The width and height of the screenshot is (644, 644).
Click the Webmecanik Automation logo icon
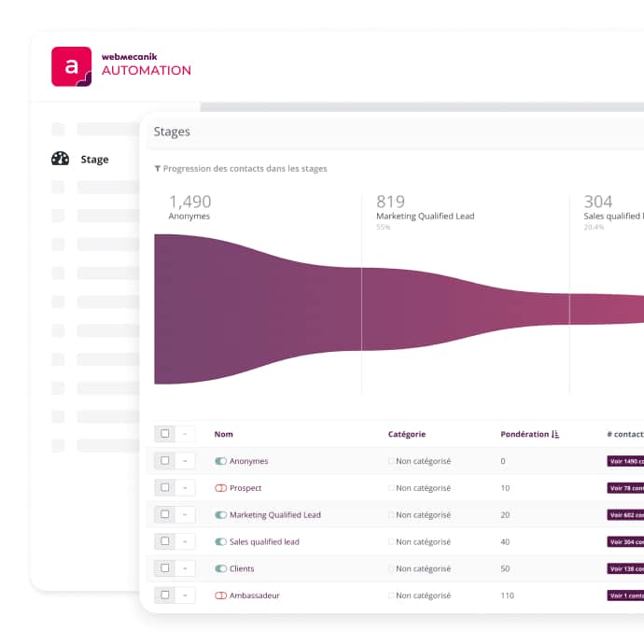tap(72, 67)
